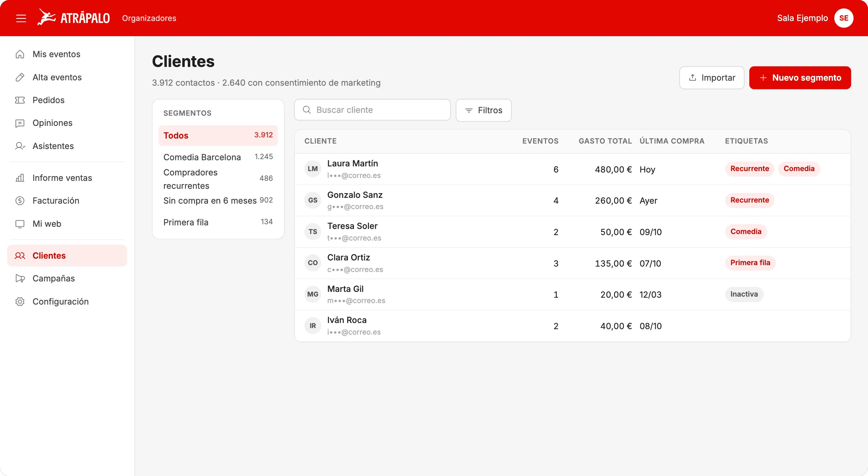
Task: Click the 135,00 € total for Clara Ortiz
Action: tap(613, 264)
